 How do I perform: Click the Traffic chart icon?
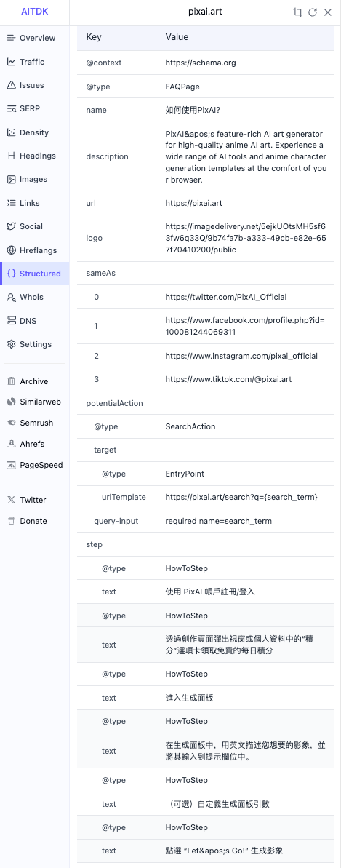click(x=11, y=62)
